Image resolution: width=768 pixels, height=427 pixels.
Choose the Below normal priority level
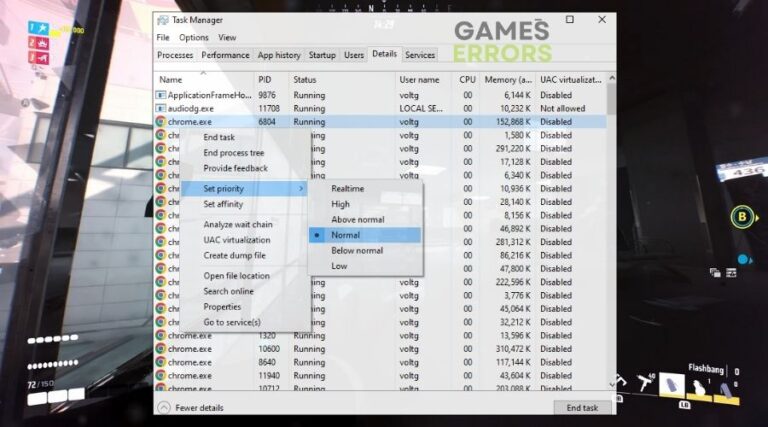click(x=356, y=250)
